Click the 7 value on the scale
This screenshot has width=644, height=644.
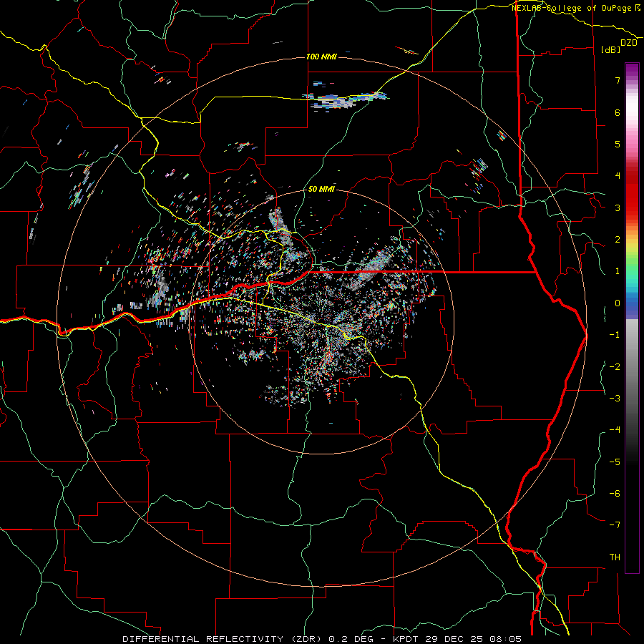coord(618,80)
